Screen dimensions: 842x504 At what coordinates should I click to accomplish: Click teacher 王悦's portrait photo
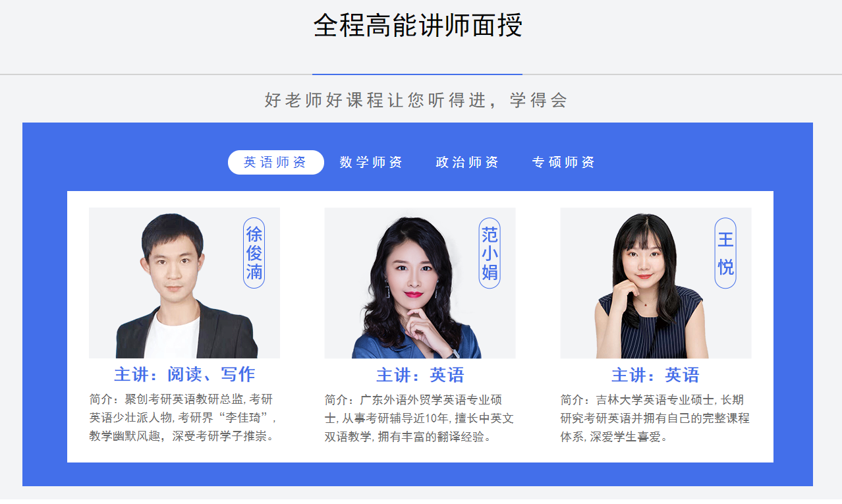click(656, 283)
